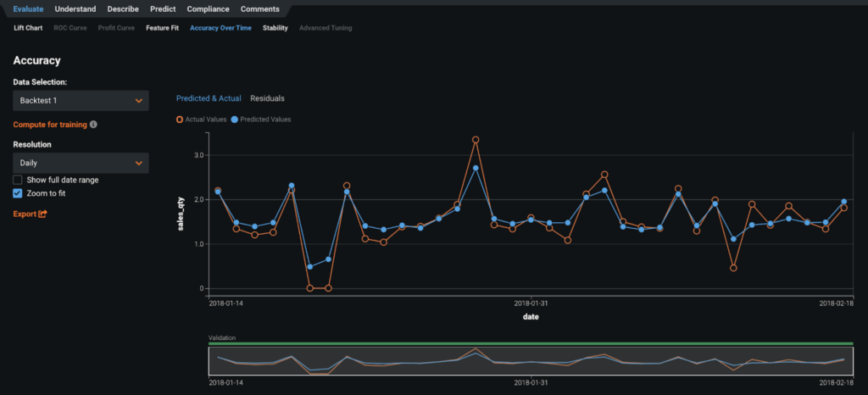
Task: Click the info icon beside Compute for training
Action: click(93, 125)
